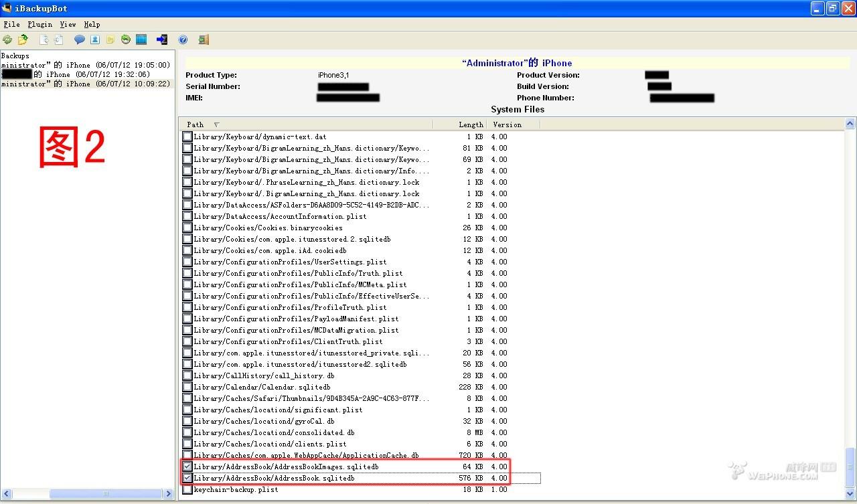Check the itunesstored2.sqlitedb checkbox
Viewport: 857px width, 504px height.
(x=187, y=364)
